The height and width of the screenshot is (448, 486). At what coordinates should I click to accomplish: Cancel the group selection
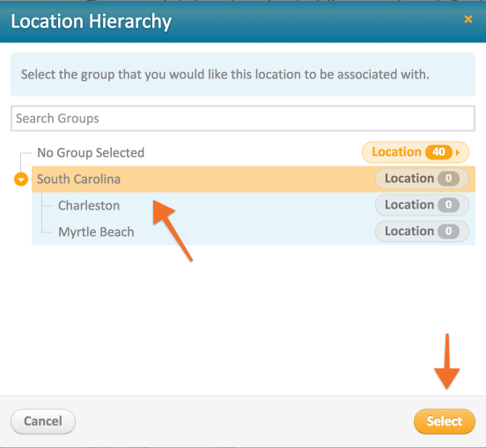coord(43,422)
